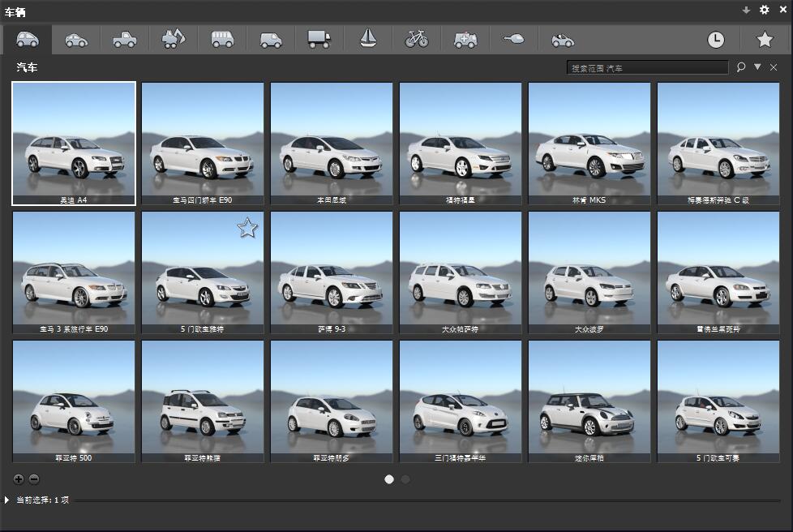Increase thumbnail size with plus button
The height and width of the screenshot is (532, 793).
tap(19, 479)
